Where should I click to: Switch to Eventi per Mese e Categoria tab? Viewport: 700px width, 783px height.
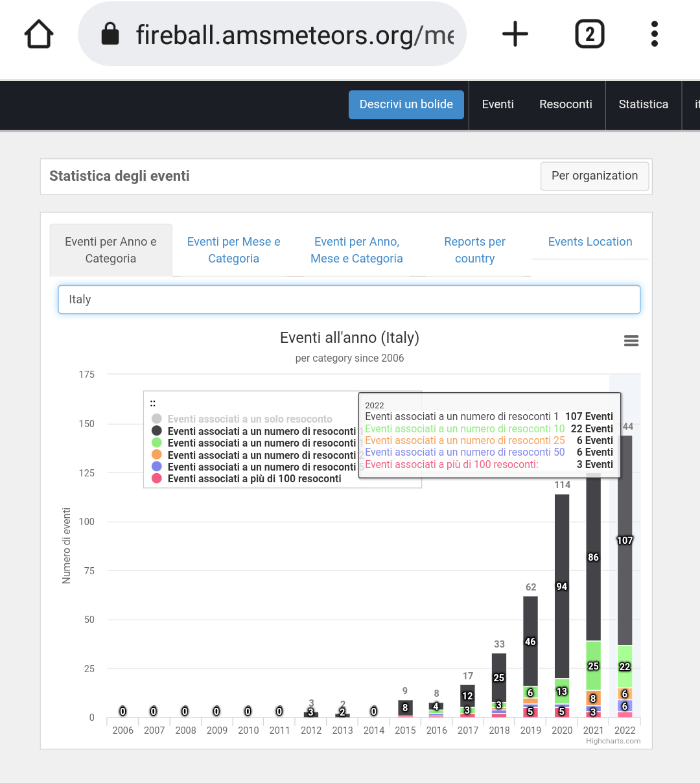pyautogui.click(x=233, y=250)
